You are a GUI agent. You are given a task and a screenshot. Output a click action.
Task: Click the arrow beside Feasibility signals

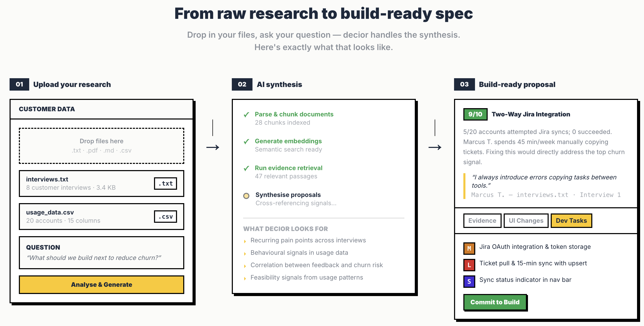245,279
